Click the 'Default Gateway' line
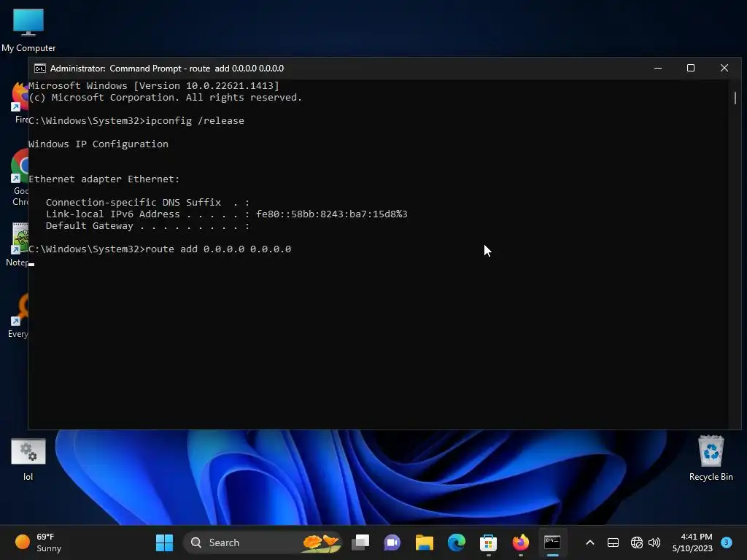Image resolution: width=747 pixels, height=560 pixels. [x=147, y=226]
